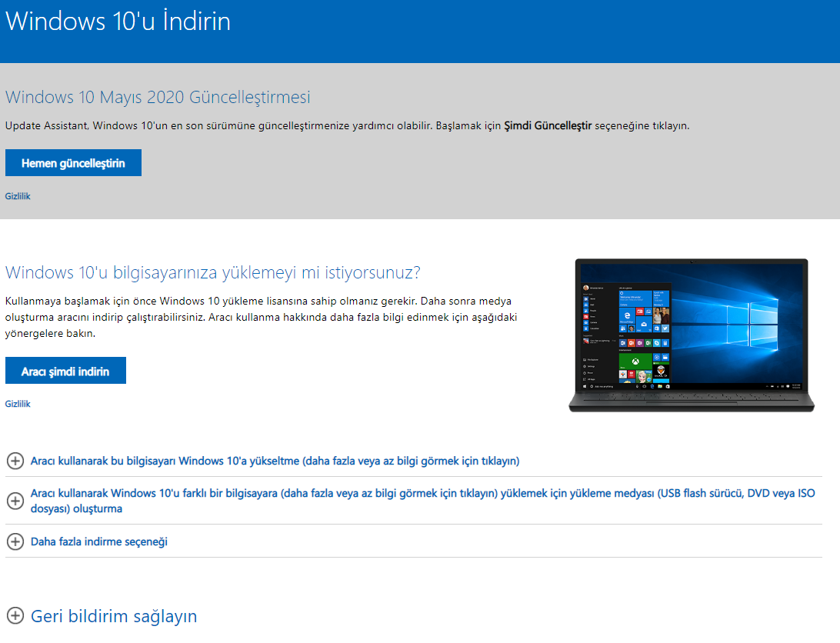Click paragraph starting 'Kullanmaya başlamak için önce'
The image size is (840, 643).
tap(261, 317)
